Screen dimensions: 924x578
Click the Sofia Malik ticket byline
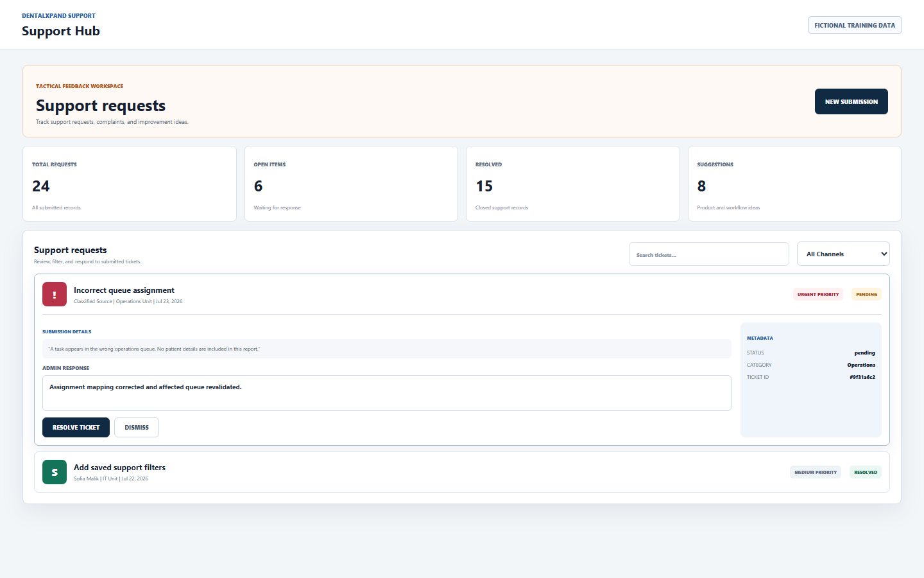pos(110,478)
